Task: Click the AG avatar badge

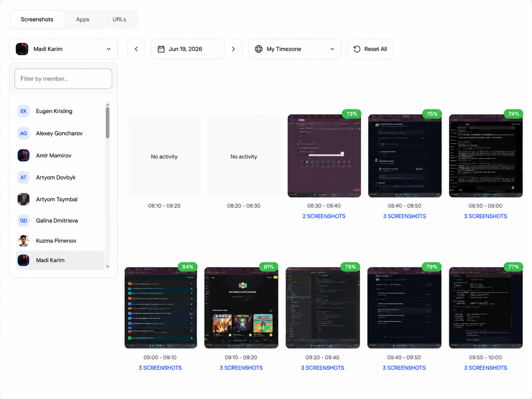Action: pyautogui.click(x=24, y=133)
